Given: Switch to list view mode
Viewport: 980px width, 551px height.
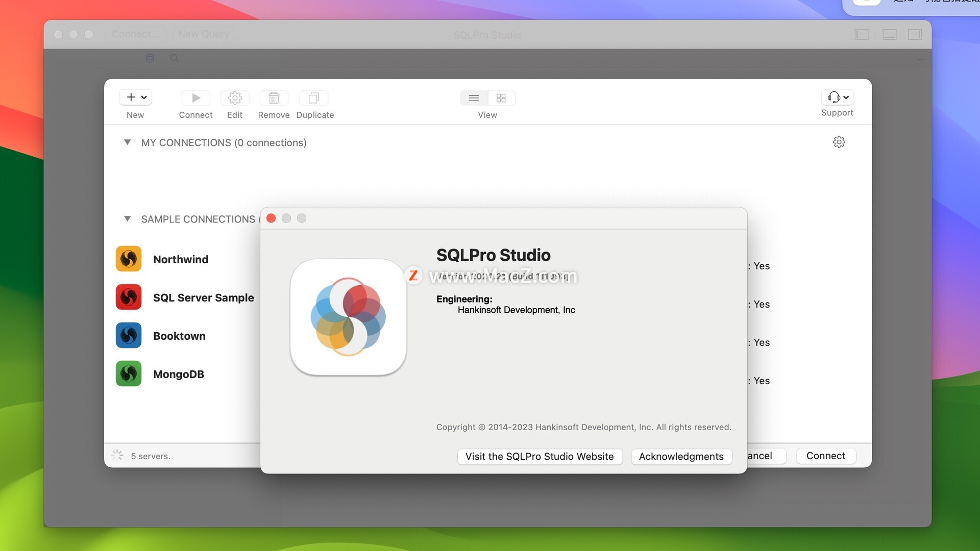Looking at the screenshot, I should pyautogui.click(x=474, y=98).
